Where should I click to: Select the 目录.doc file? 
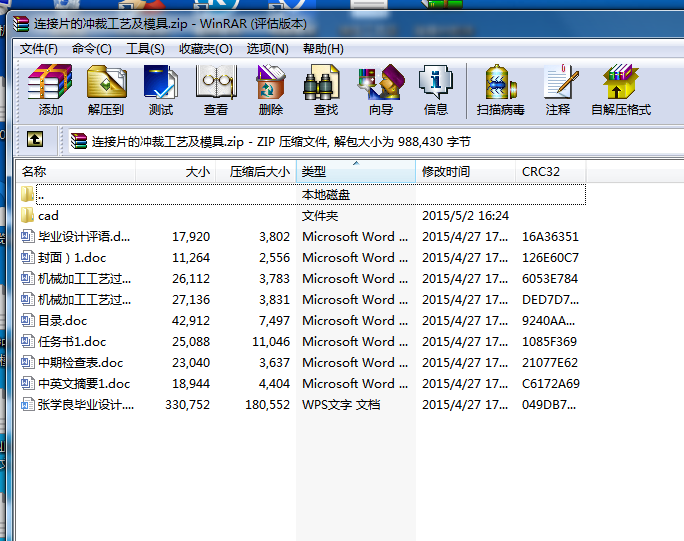[x=62, y=321]
